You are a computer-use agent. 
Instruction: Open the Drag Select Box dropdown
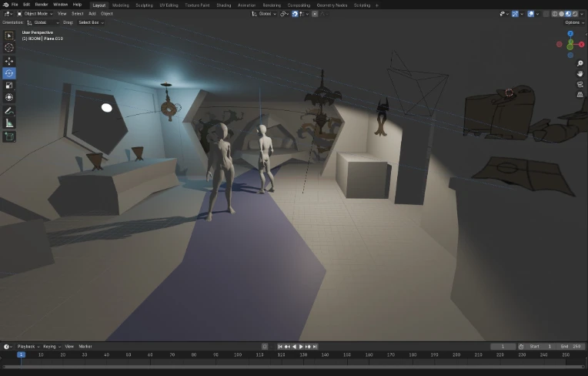click(91, 22)
